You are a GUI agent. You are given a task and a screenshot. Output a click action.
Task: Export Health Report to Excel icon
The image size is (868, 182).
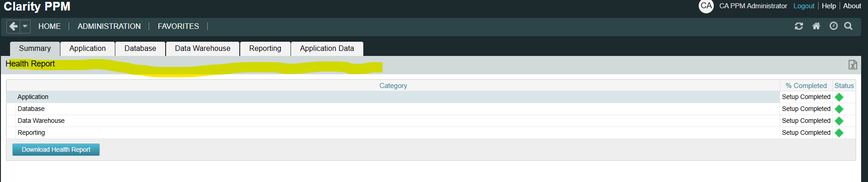(853, 65)
